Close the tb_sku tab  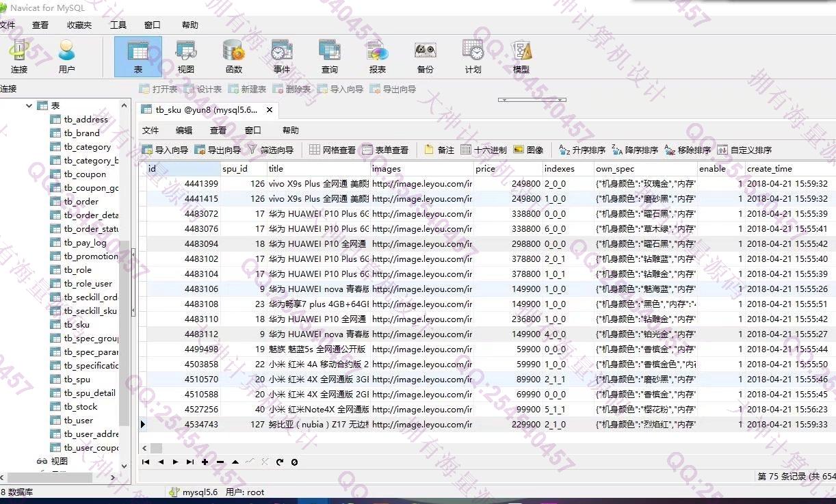[x=270, y=109]
